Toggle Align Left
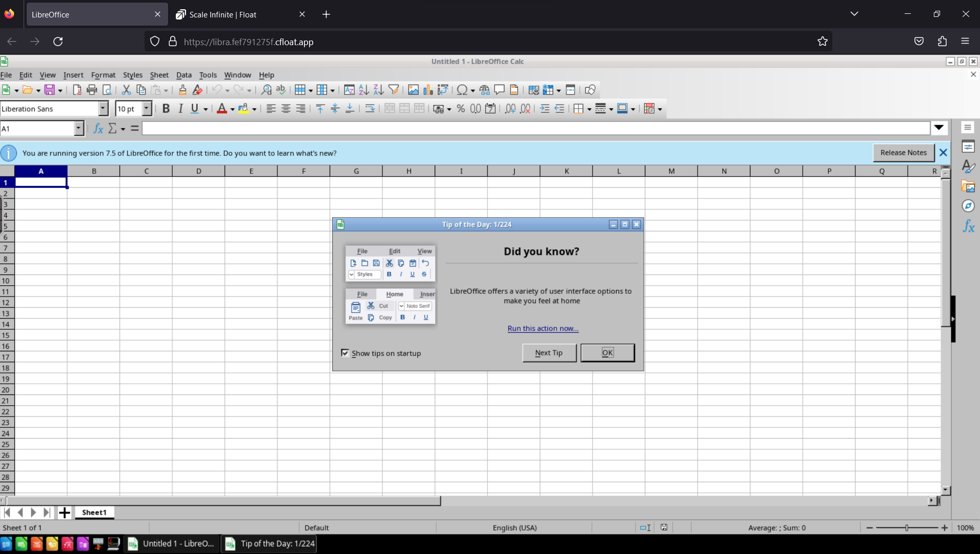This screenshot has width=980, height=554. click(271, 109)
